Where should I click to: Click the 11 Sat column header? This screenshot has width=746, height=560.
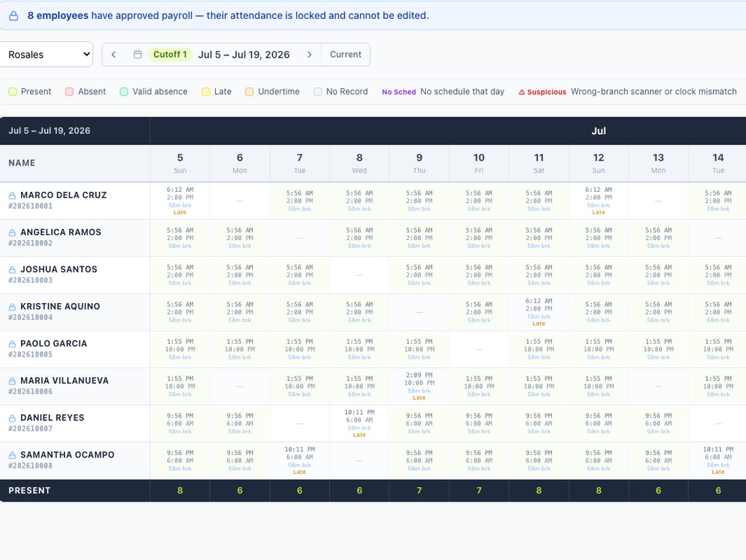pyautogui.click(x=538, y=163)
